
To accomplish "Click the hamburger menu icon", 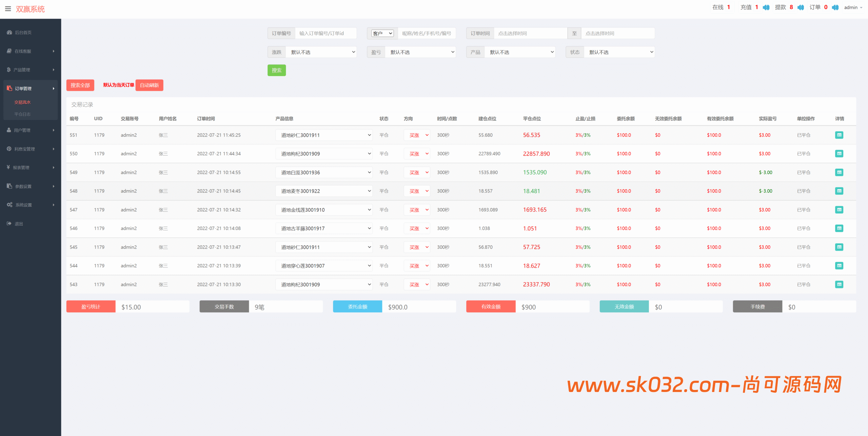I will click(x=8, y=9).
